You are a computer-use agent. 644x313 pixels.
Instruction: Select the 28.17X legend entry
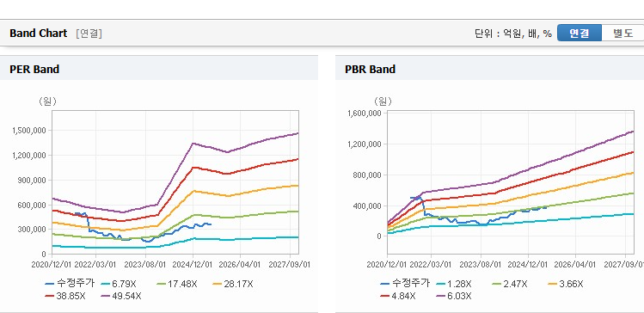233,284
